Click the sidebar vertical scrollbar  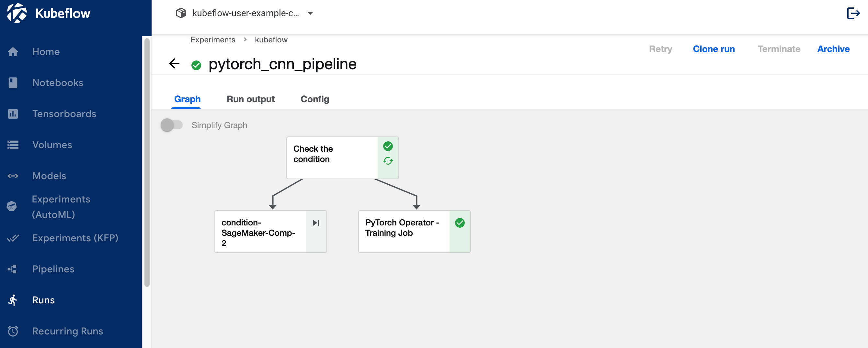point(147,161)
